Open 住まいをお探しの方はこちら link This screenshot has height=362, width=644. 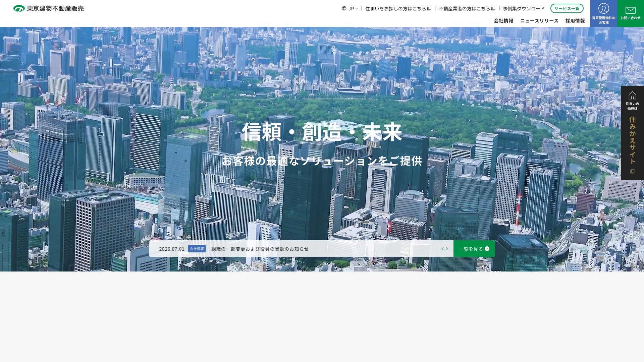click(x=398, y=8)
